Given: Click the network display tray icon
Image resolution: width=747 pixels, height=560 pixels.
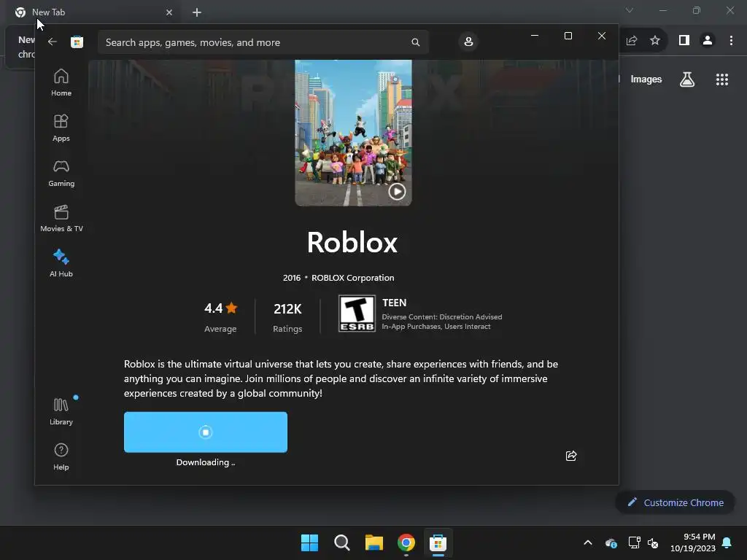Looking at the screenshot, I should 634,542.
